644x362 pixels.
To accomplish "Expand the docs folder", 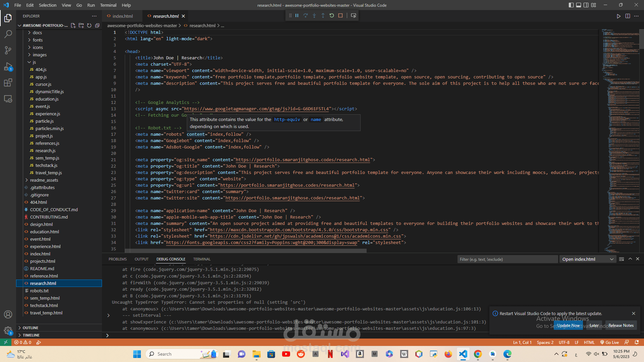I will coord(37,33).
